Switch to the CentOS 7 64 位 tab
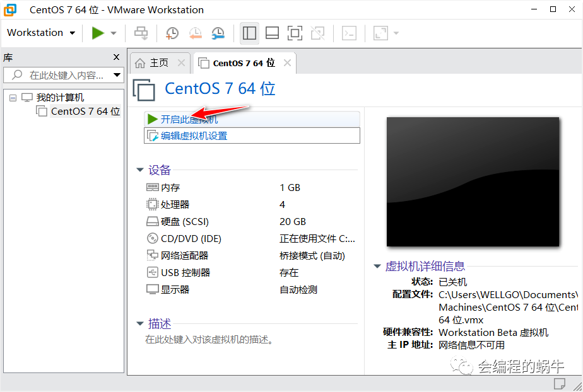This screenshot has height=392, width=583. (244, 63)
